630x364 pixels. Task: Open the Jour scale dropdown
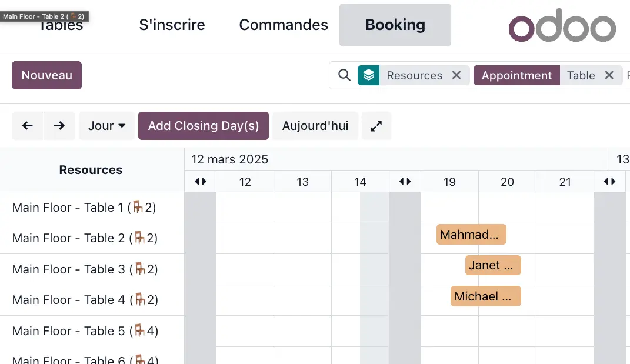(x=107, y=126)
